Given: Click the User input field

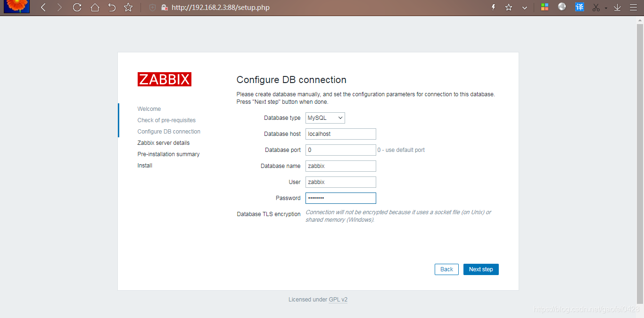Looking at the screenshot, I should click(341, 182).
